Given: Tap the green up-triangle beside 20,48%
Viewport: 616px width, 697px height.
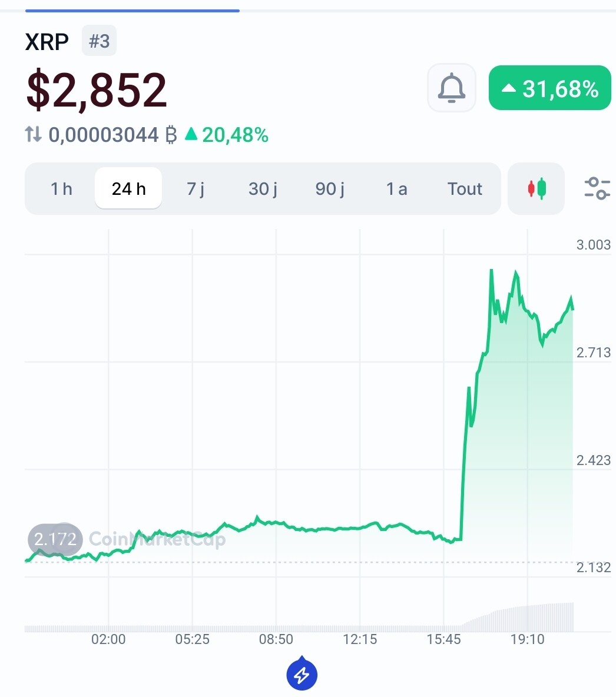Looking at the screenshot, I should [x=191, y=134].
